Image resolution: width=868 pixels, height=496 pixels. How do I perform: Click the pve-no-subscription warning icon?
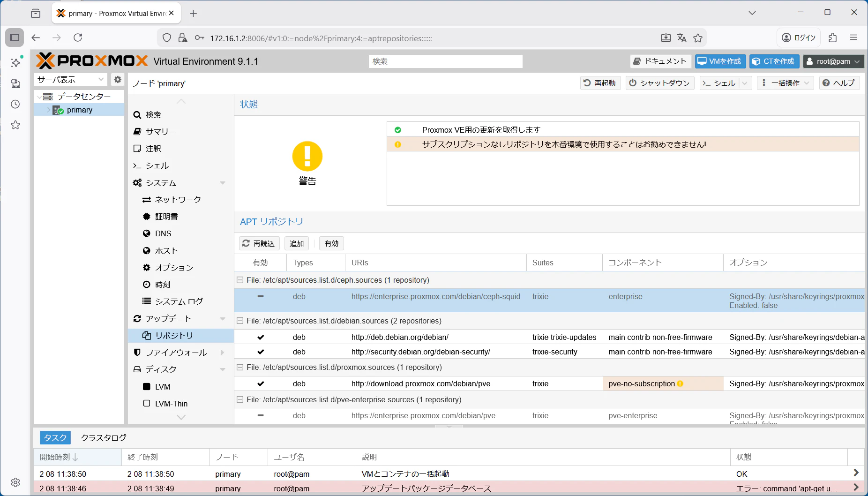tap(680, 383)
